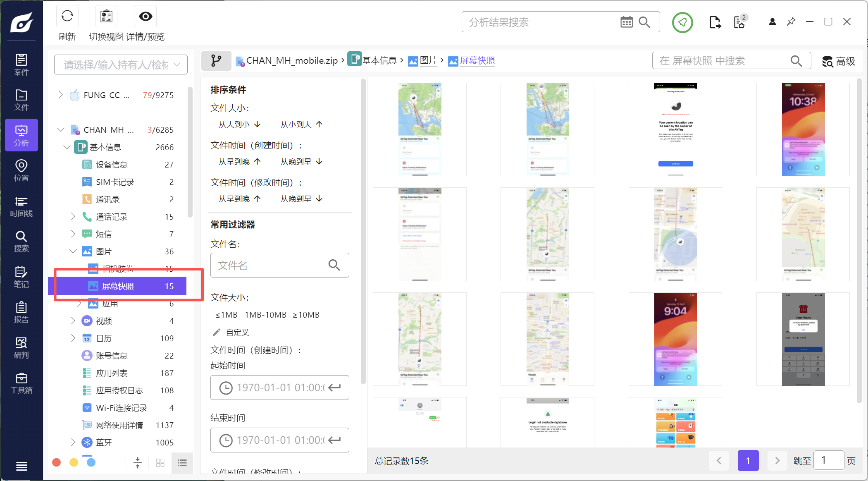Click the 高级 advanced search button

coord(839,61)
